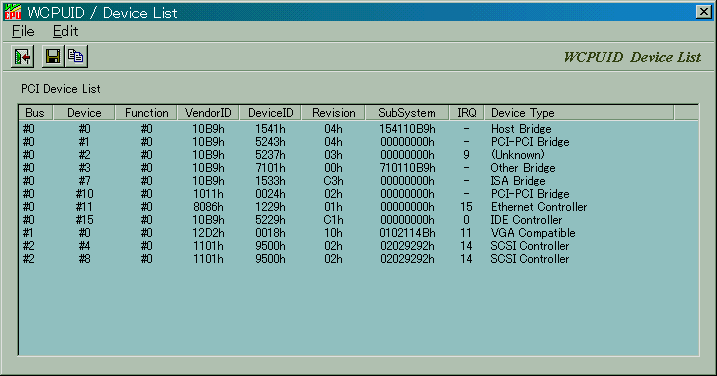Select the Host Bridge row
Image resolution: width=717 pixels, height=376 pixels.
[358, 129]
